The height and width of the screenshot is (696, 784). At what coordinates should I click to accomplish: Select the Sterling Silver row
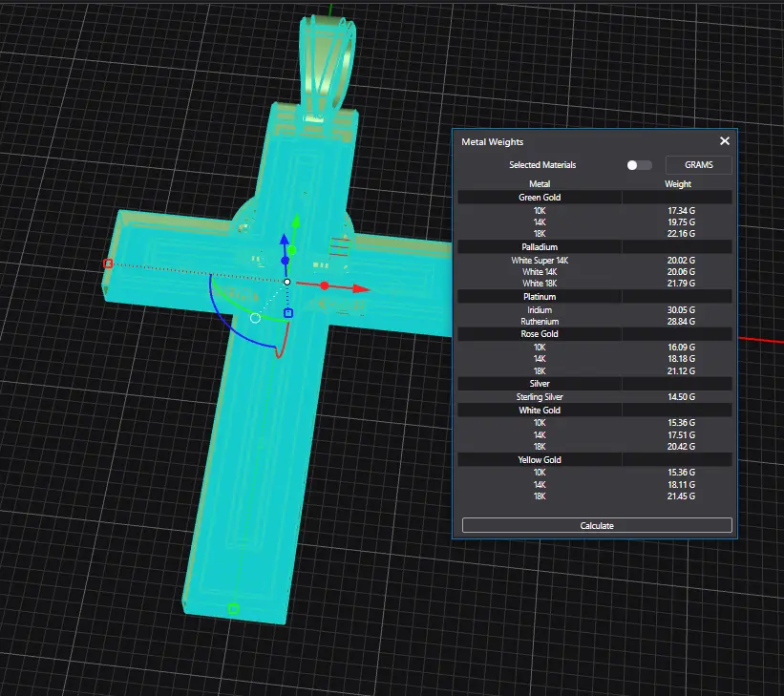point(540,397)
